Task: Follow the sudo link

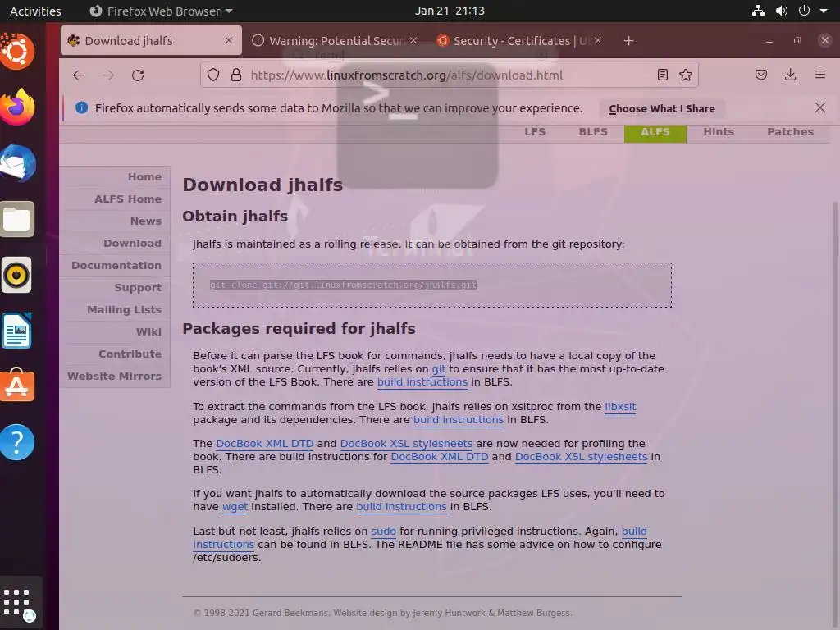Action: pos(384,532)
